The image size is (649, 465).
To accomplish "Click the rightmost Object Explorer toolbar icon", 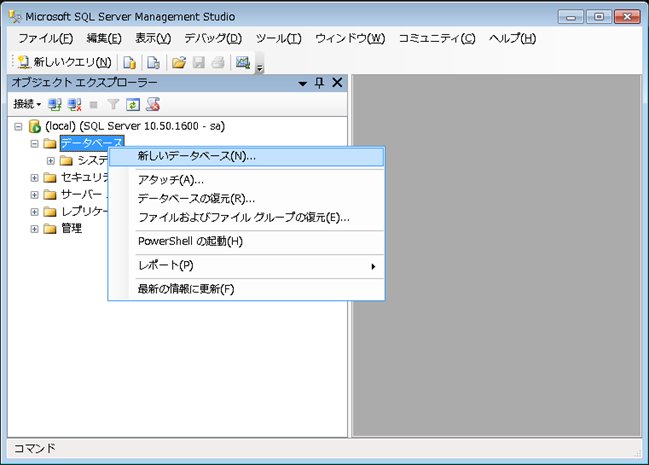I will pyautogui.click(x=153, y=104).
